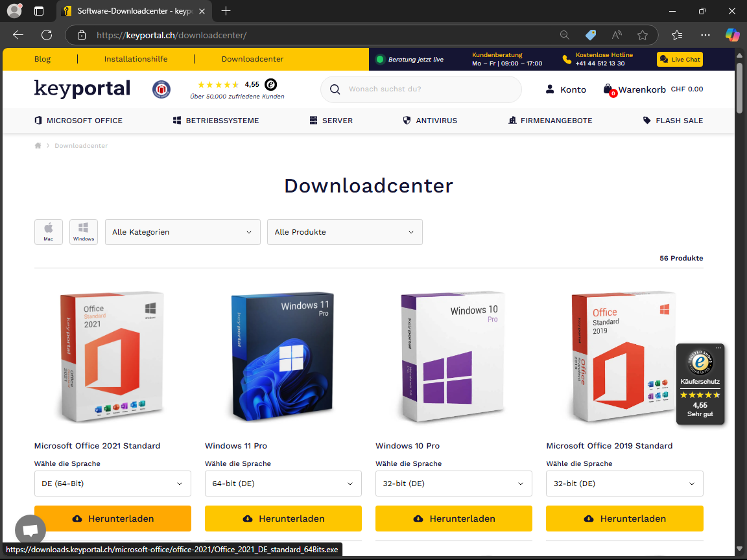Viewport: 747px width, 560px height.
Task: Add page to favorites star icon
Action: (x=643, y=35)
